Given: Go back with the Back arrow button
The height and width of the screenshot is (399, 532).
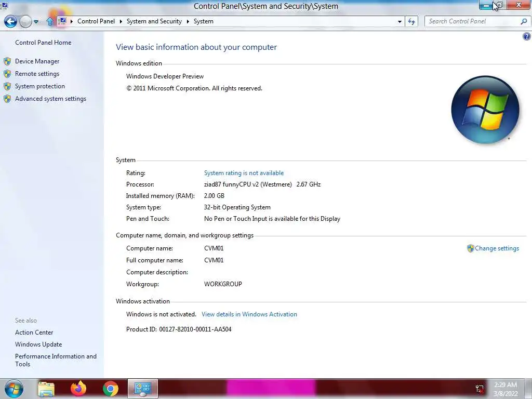Looking at the screenshot, I should (10, 21).
